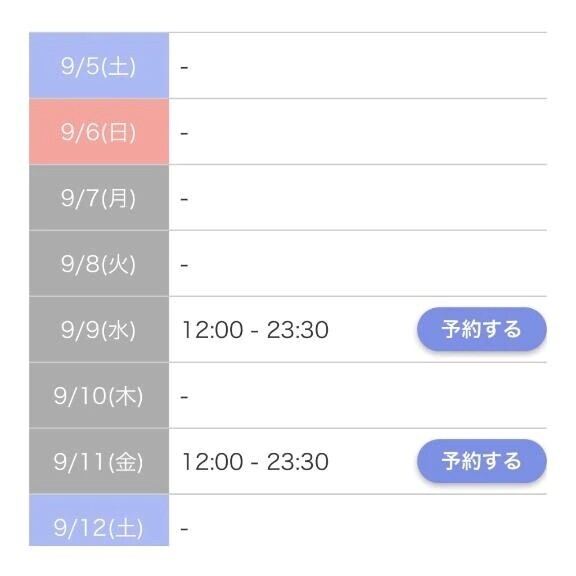This screenshot has height=576, width=576.
Task: Click 予約する button for 9/9(水)
Action: coord(482,329)
